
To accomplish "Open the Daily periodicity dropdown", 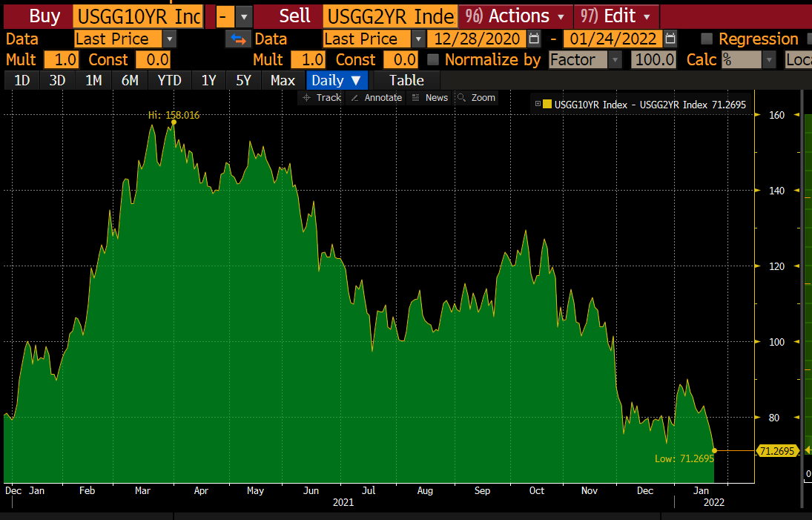I will (337, 80).
